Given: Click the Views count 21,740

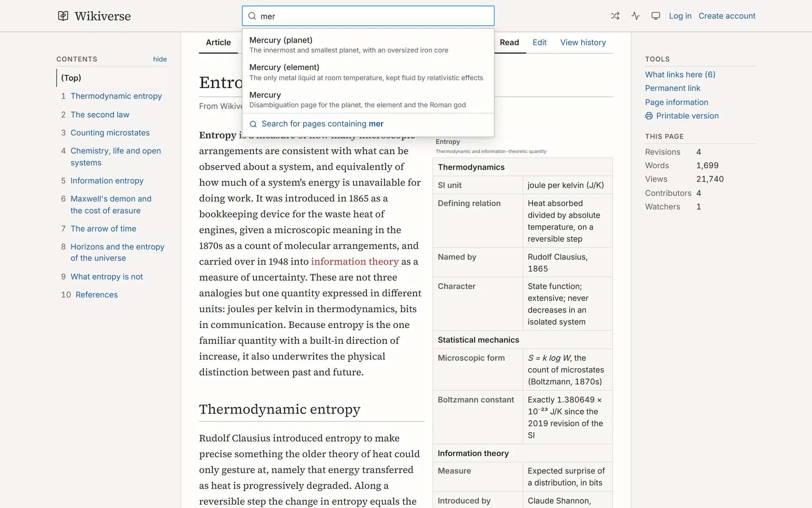Looking at the screenshot, I should pos(710,179).
